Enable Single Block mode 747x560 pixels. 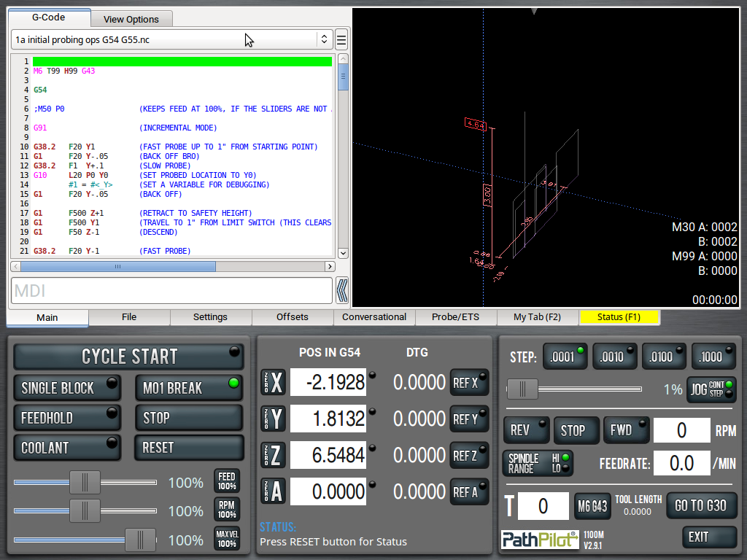67,388
